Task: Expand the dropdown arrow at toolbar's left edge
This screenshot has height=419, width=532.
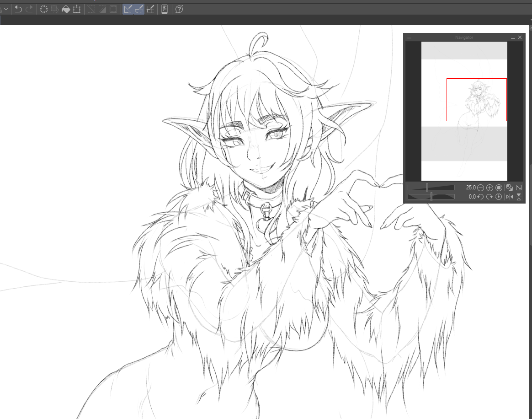Action: coord(5,9)
